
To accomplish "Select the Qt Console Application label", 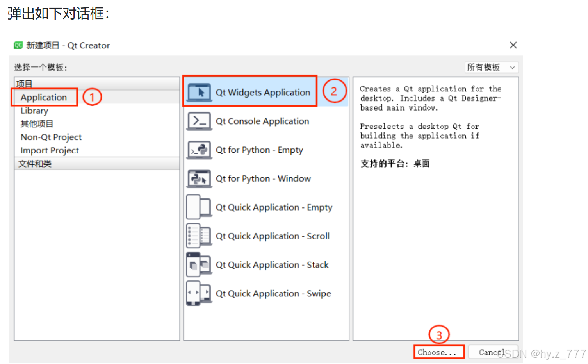I will [262, 121].
